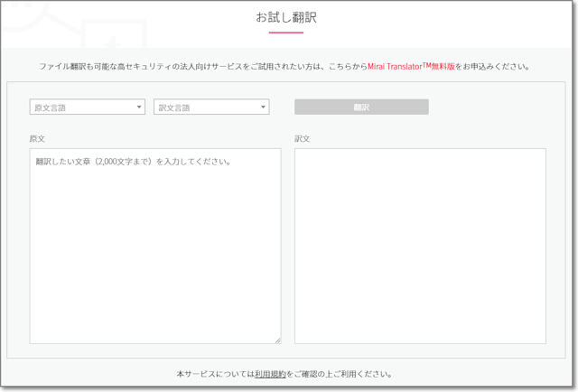Click the arrow on the 訳文言語 dropdown

point(264,107)
